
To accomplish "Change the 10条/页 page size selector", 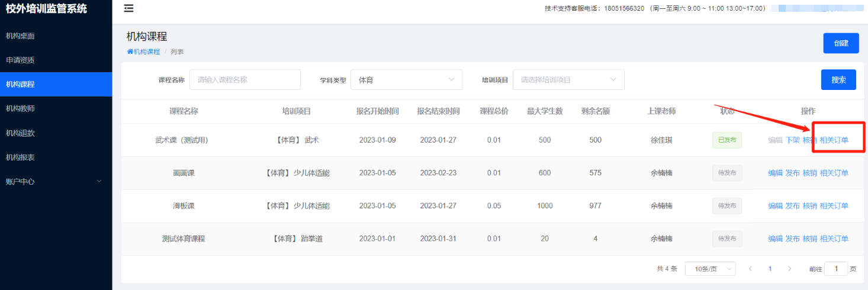I will (x=710, y=269).
